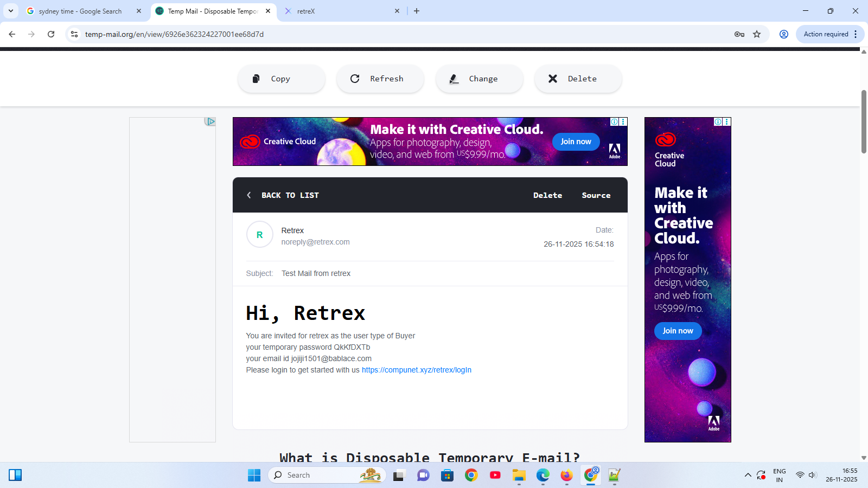This screenshot has width=868, height=488.
Task: Expand the tab search dropdown
Action: 11,11
